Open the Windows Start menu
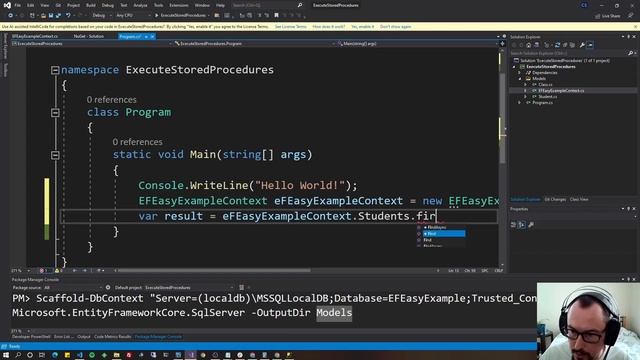 (x=6, y=355)
